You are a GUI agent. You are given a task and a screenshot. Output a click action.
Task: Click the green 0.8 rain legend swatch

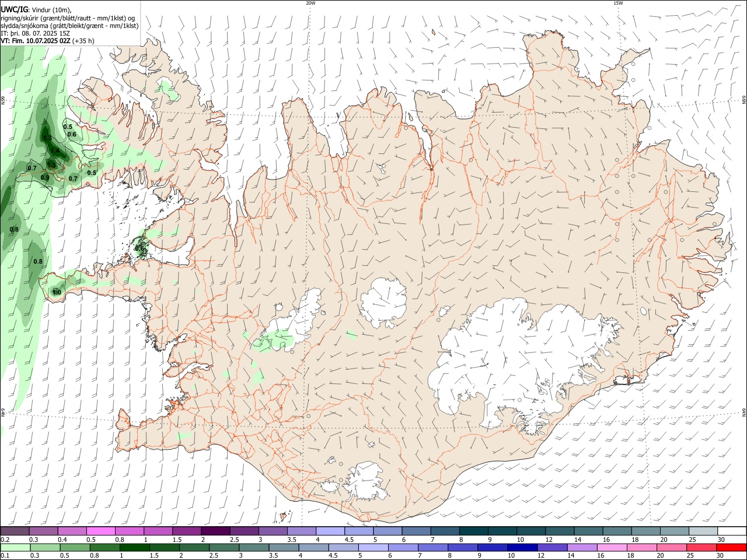(104, 547)
